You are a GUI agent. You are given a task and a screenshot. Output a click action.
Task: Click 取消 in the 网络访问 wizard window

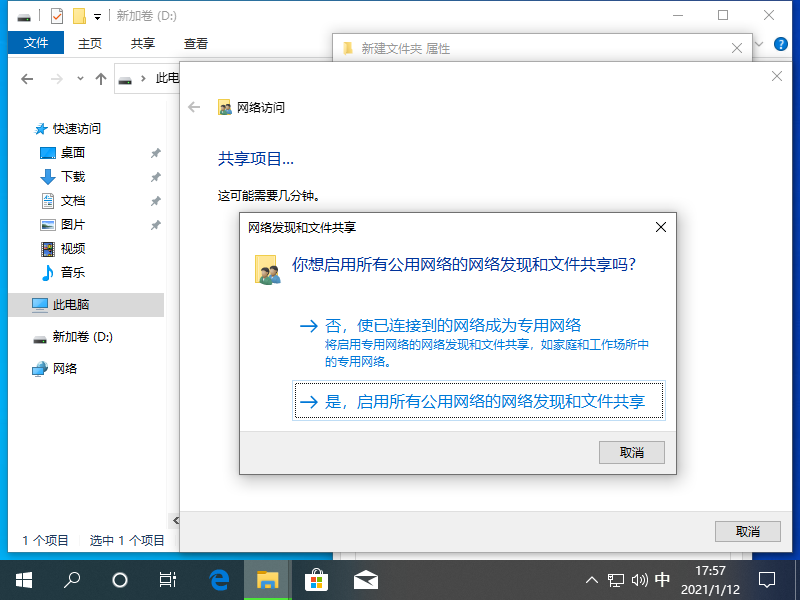click(x=747, y=531)
